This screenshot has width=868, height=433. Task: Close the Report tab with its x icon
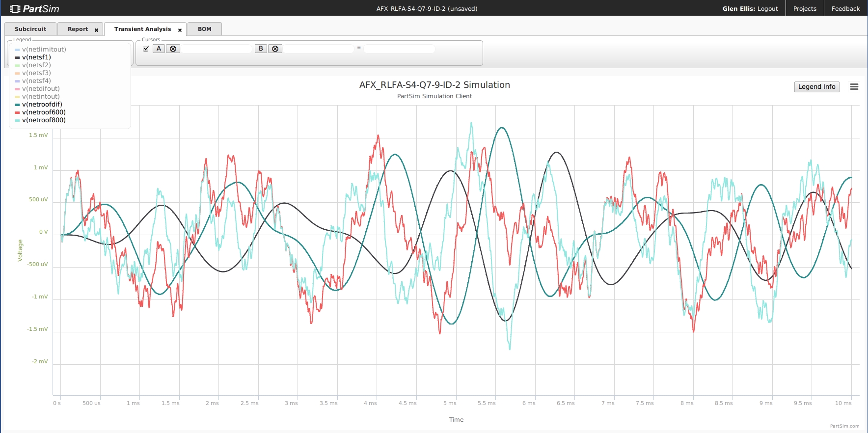point(96,30)
